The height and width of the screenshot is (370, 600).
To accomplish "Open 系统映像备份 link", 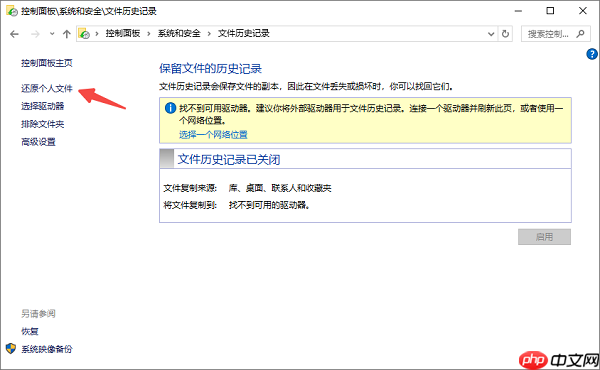I will point(47,349).
